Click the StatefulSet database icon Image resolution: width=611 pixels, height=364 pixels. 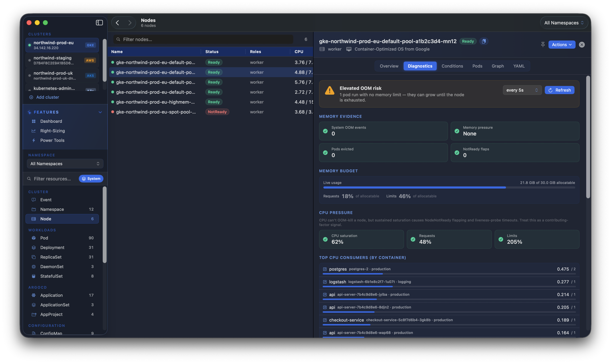34,276
